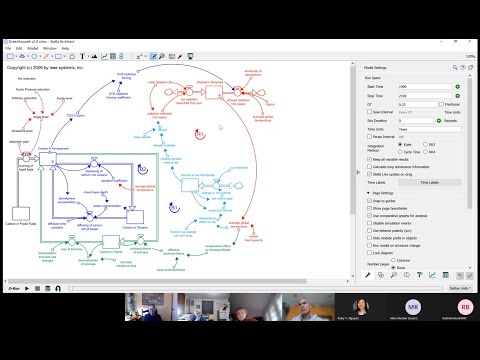Viewport: 480px width, 360px height.
Task: Select the Picture tool in toolbar
Action: point(94,56)
